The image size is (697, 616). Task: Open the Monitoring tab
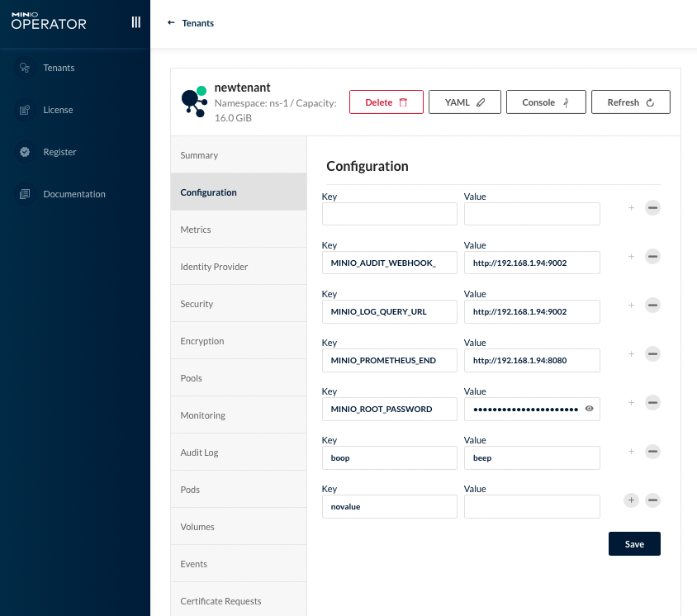tap(239, 415)
